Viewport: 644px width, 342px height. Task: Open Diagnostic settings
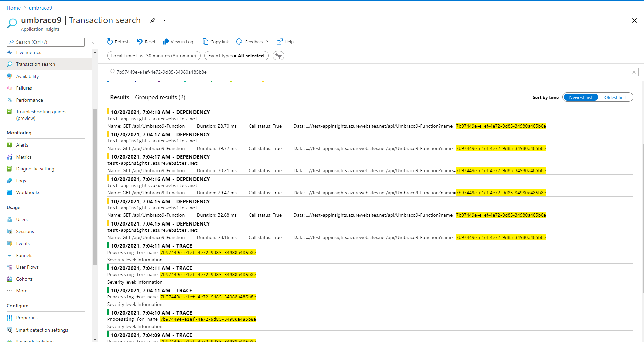click(36, 169)
